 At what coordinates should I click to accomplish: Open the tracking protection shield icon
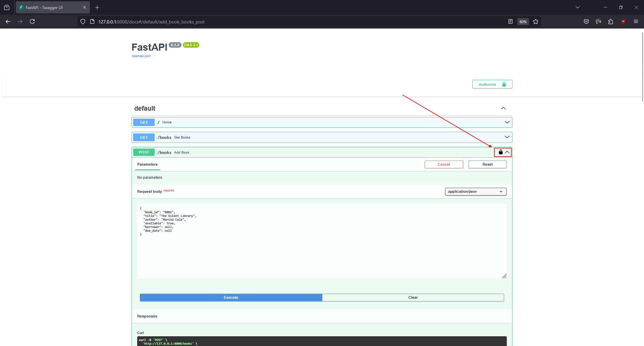pos(83,21)
